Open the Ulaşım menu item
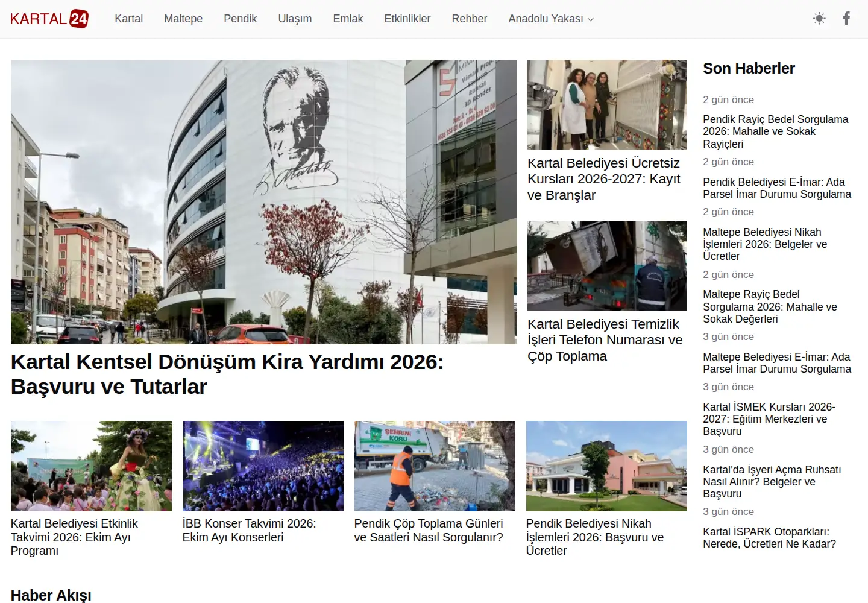The height and width of the screenshot is (603, 868). pos(295,19)
